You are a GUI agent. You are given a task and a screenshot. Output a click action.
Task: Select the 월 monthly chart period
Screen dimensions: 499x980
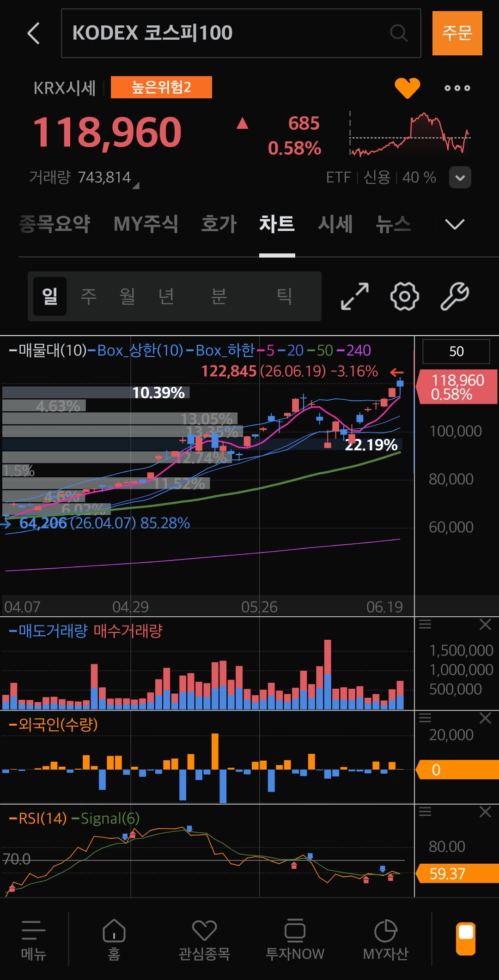128,296
